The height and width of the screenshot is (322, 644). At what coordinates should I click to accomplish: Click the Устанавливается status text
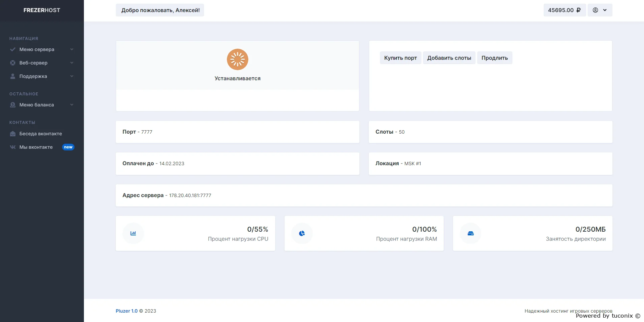click(238, 78)
